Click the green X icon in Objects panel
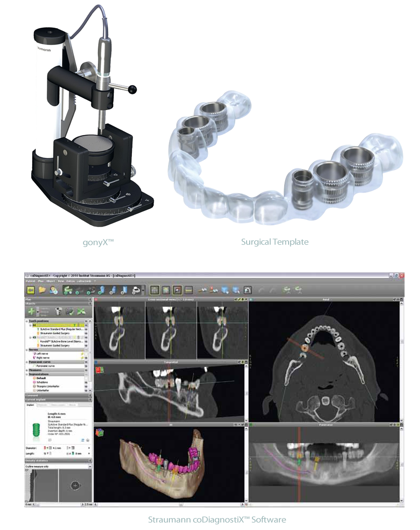 (81, 311)
